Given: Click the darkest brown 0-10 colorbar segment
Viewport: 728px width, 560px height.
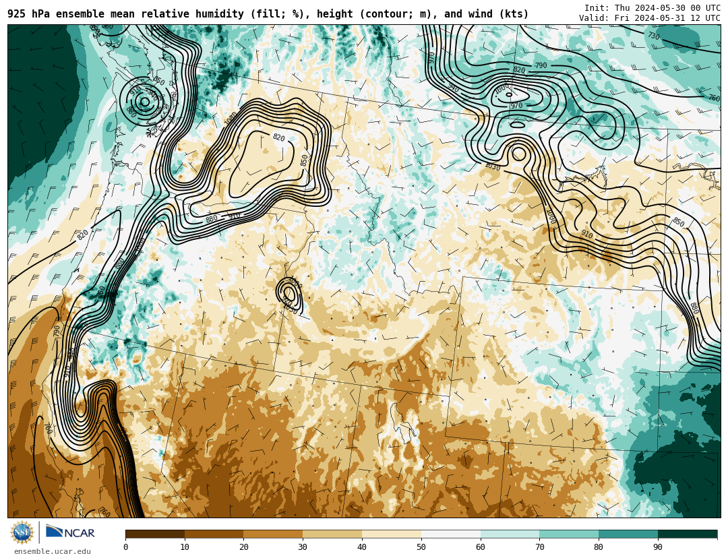Looking at the screenshot, I should pos(155,534).
